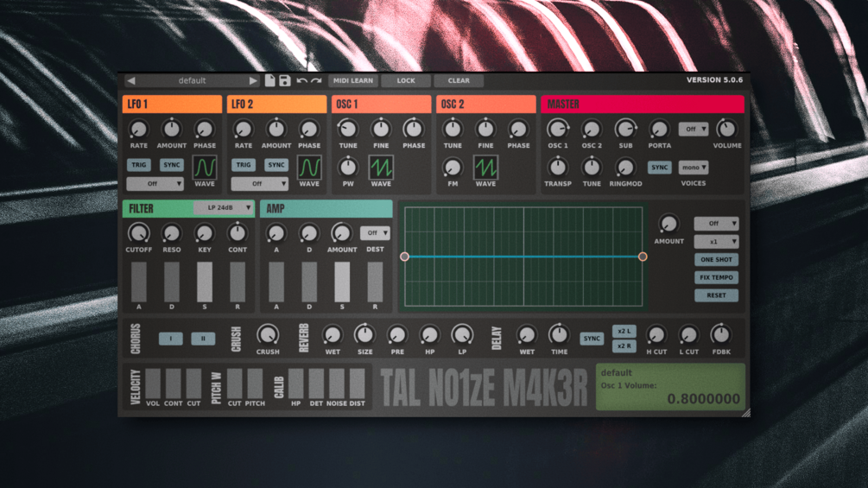The height and width of the screenshot is (488, 868).
Task: Load the next preset with right arrow
Action: (253, 81)
